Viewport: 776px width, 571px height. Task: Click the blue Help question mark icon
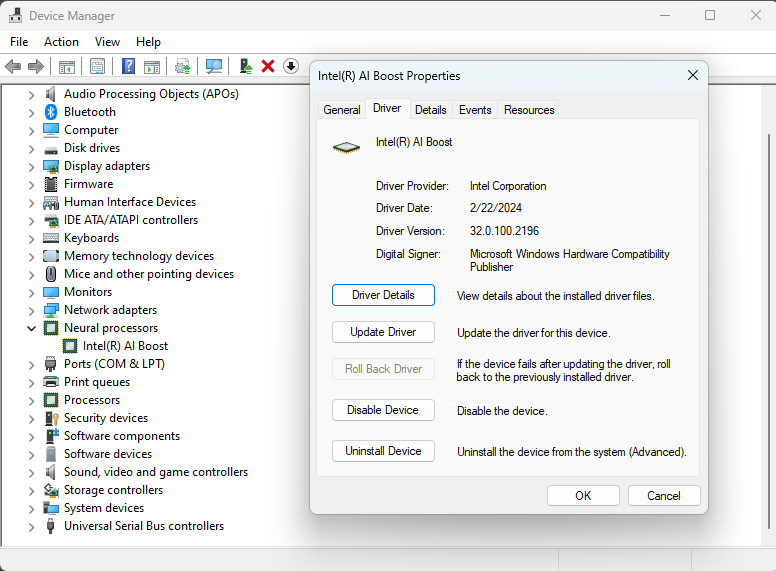[x=129, y=66]
